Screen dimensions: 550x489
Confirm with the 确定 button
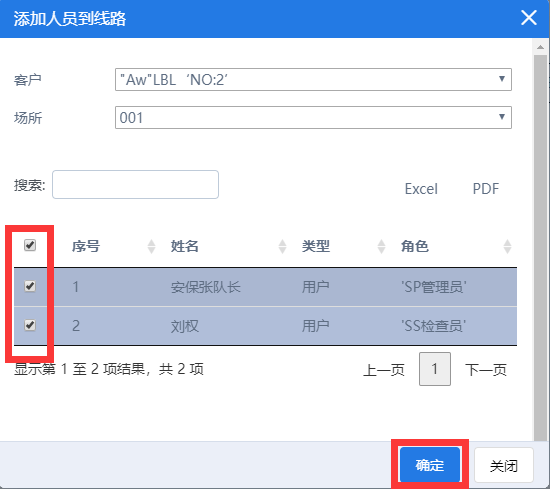coord(430,465)
